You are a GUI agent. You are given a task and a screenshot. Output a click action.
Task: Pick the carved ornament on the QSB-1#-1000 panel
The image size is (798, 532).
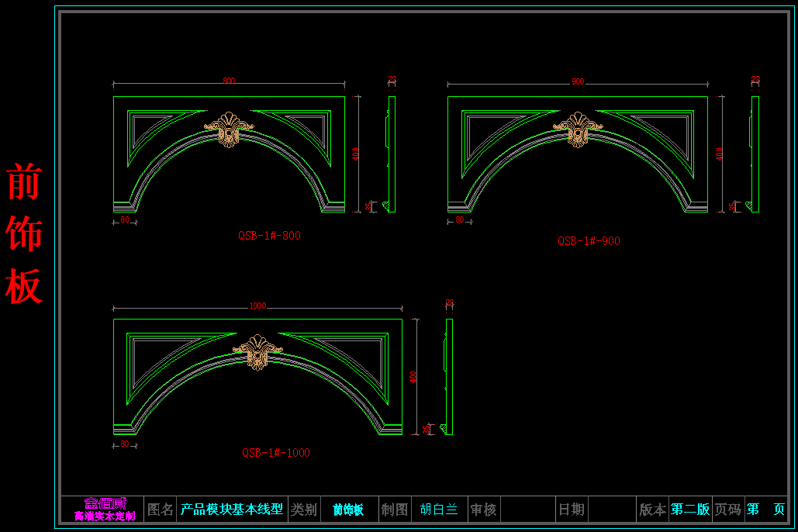257,351
